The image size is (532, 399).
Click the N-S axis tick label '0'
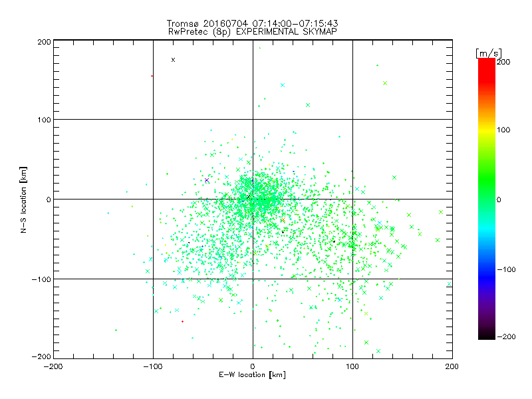tap(49, 200)
